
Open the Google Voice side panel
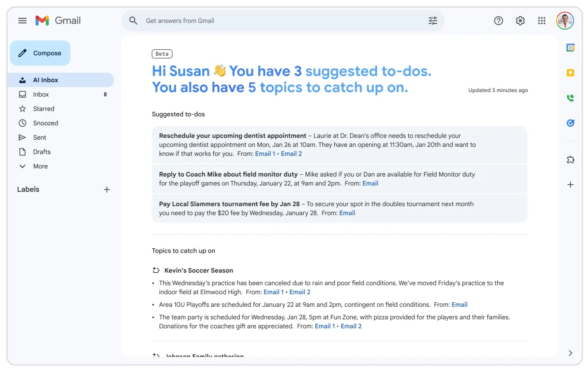click(570, 97)
